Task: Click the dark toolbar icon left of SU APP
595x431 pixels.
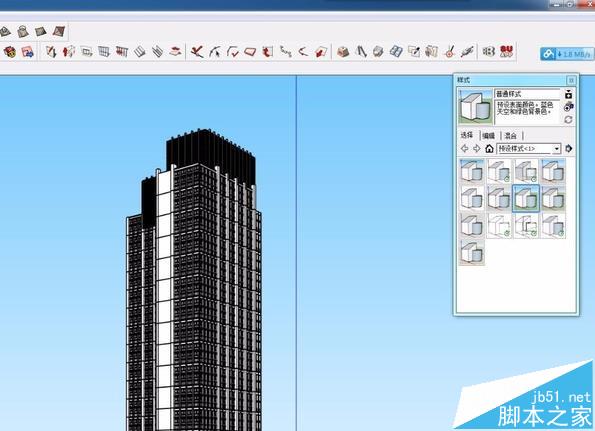Action: [489, 51]
